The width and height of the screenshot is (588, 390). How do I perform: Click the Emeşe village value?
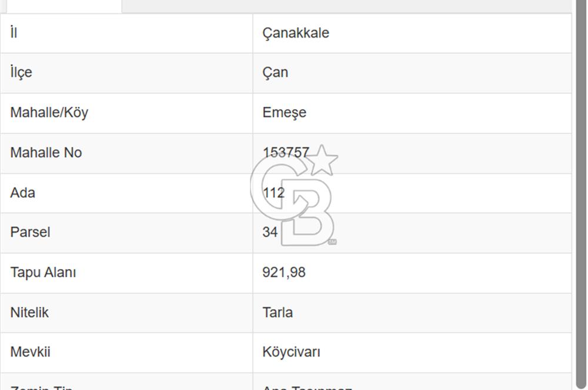[285, 113]
